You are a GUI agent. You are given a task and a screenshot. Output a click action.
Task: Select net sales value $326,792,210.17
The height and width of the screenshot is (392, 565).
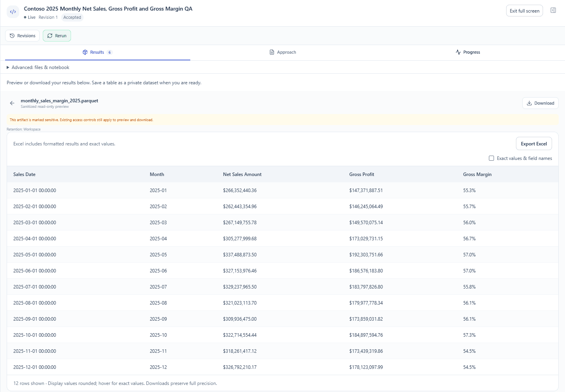click(240, 367)
